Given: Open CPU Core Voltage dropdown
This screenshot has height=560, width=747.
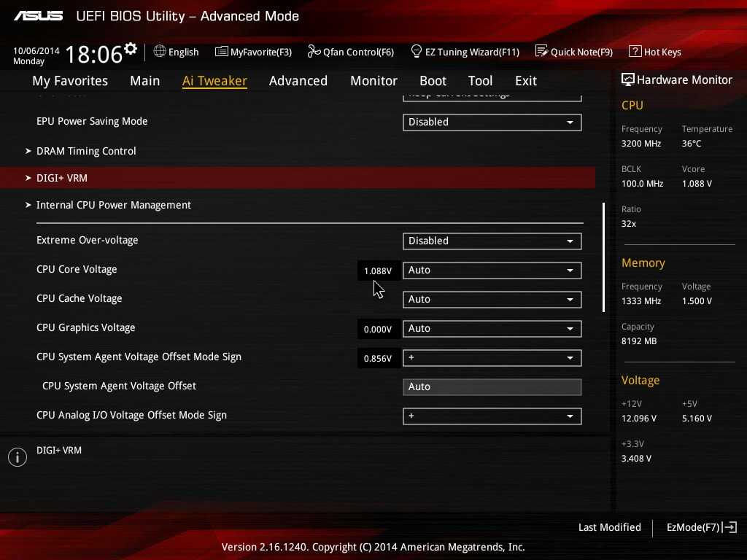Looking at the screenshot, I should coord(492,271).
